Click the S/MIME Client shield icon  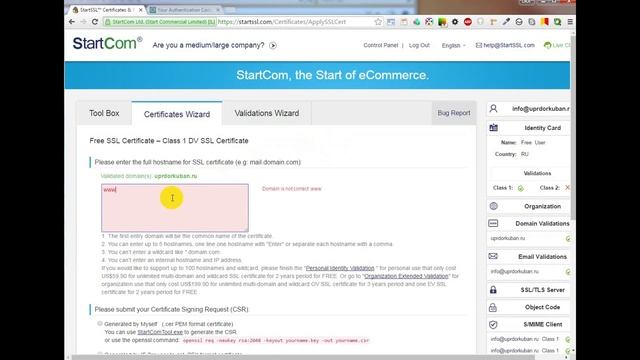[x=493, y=324]
